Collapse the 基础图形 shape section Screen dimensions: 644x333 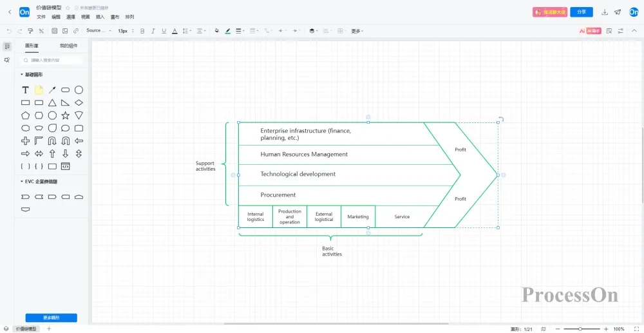click(32, 75)
